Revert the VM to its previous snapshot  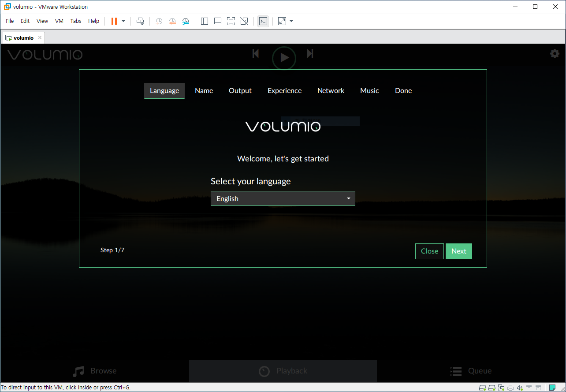click(172, 21)
